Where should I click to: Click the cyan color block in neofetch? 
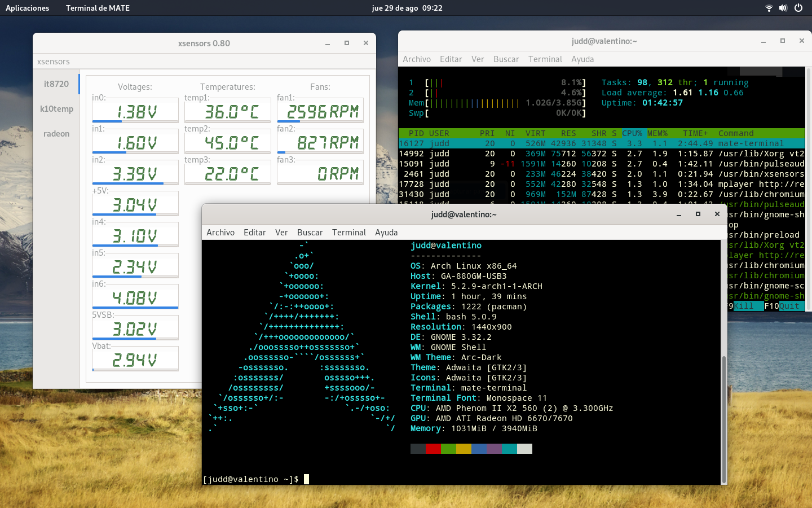click(509, 449)
